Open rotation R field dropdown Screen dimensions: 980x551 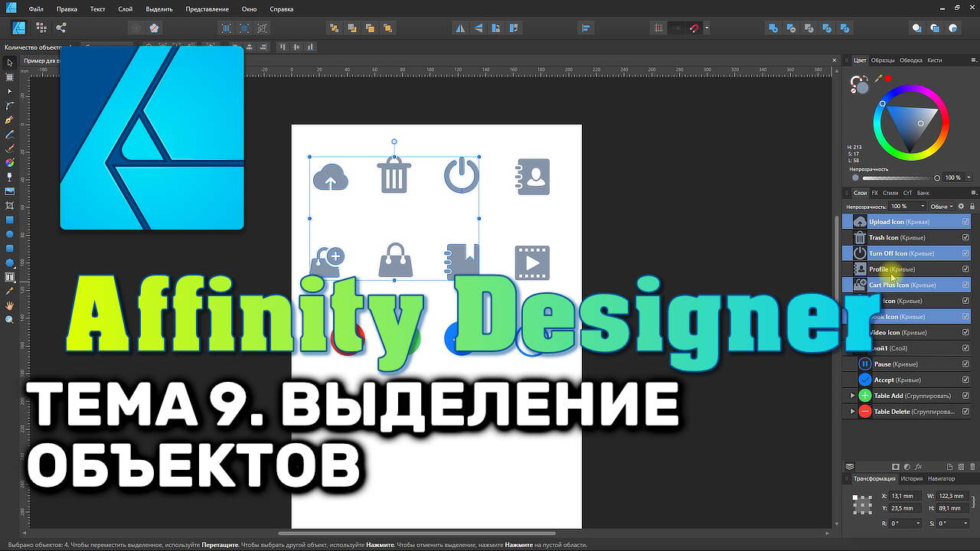919,523
